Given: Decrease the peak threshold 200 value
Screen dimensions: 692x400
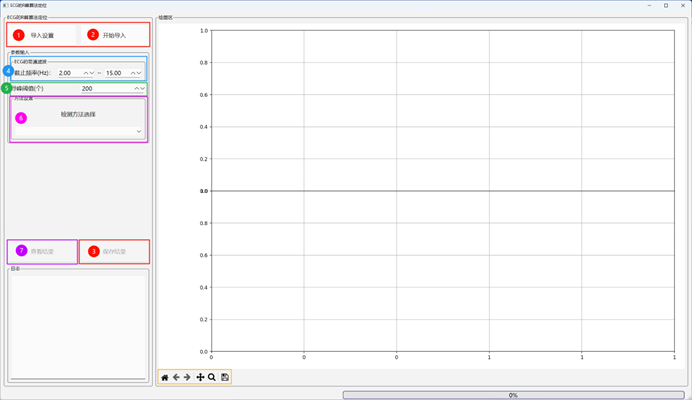Looking at the screenshot, I should [x=144, y=88].
